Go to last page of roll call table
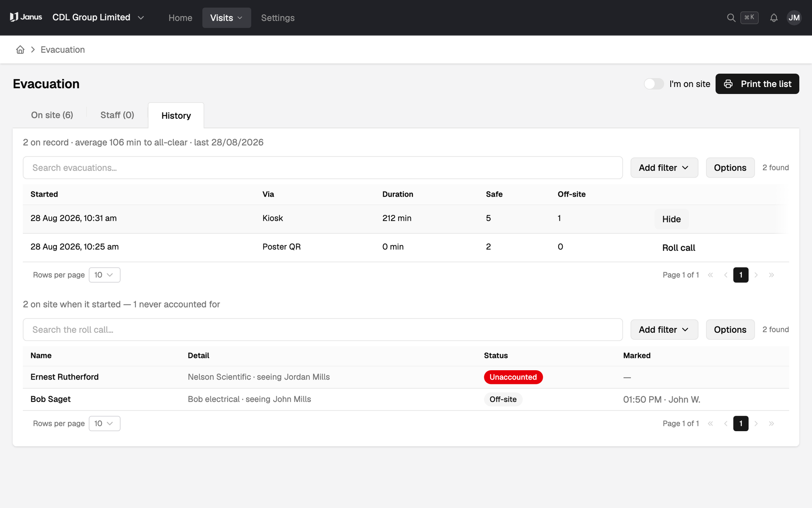This screenshot has height=508, width=812. point(771,423)
